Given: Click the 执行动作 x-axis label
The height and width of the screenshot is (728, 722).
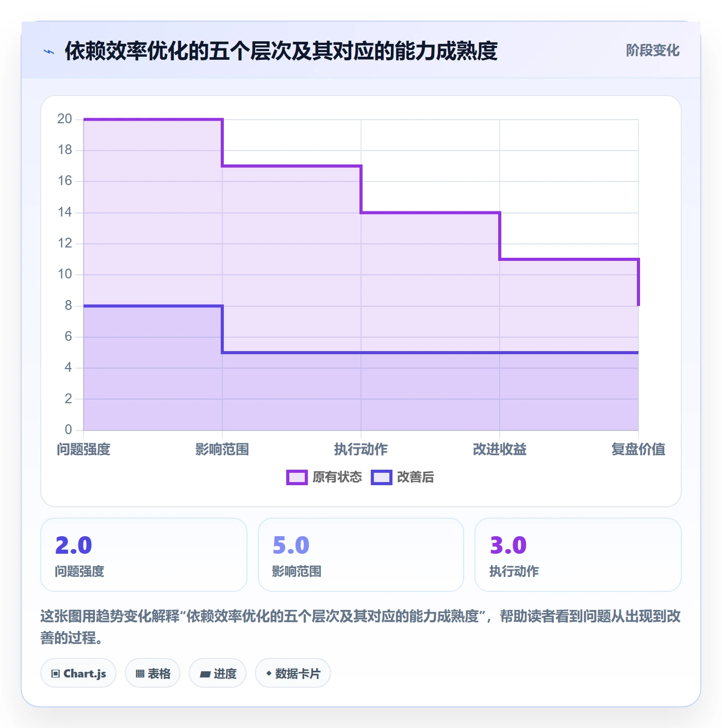Looking at the screenshot, I should pyautogui.click(x=361, y=450).
